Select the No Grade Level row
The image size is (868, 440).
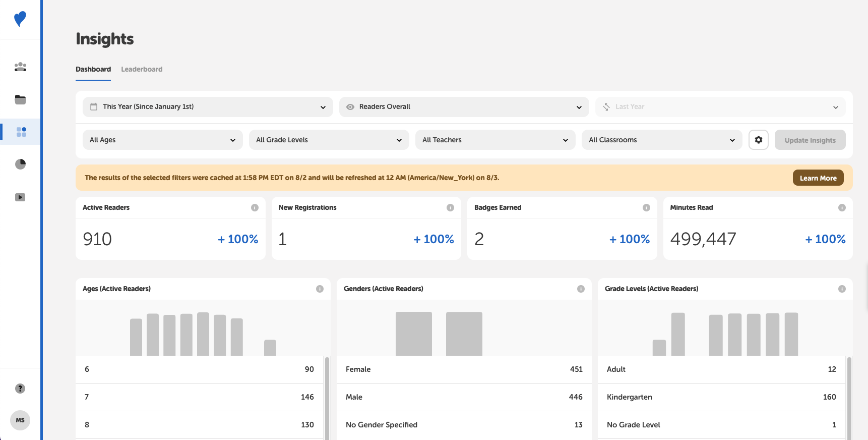[722, 425]
